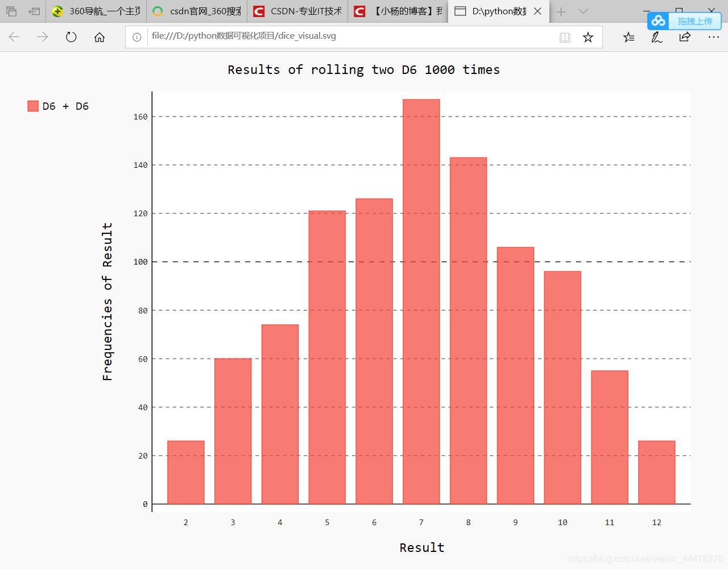The width and height of the screenshot is (728, 569).
Task: Switch to CSDN-专业IT技术 tab
Action: pos(297,11)
